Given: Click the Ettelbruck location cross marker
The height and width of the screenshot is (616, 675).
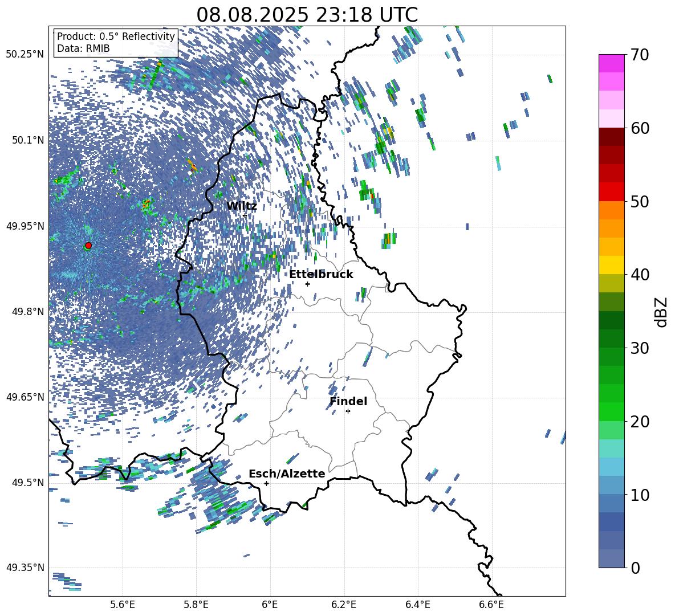Looking at the screenshot, I should [307, 284].
